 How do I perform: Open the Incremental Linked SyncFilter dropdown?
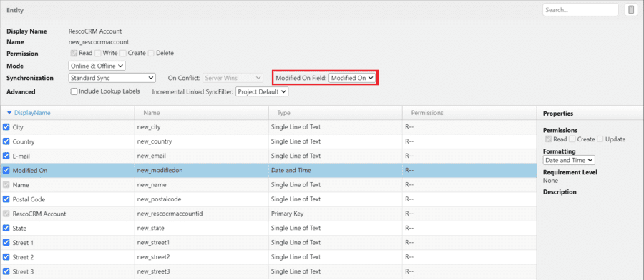pos(263,92)
